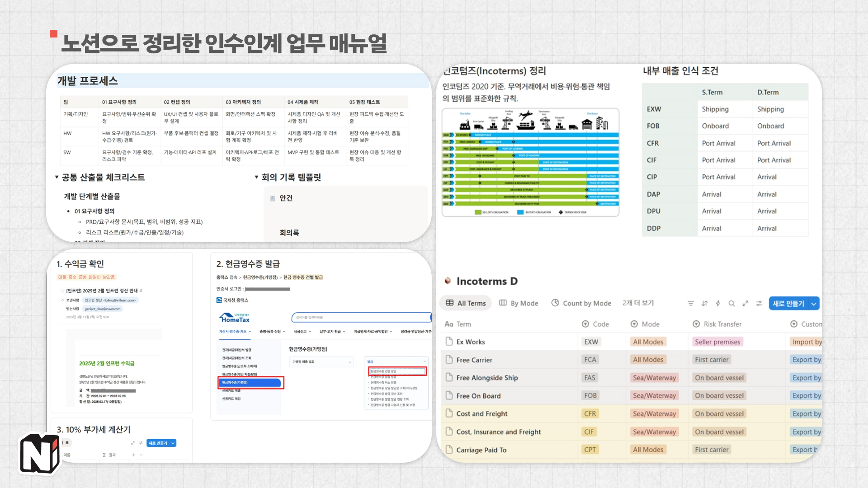Open the Free On Board page

(x=478, y=396)
